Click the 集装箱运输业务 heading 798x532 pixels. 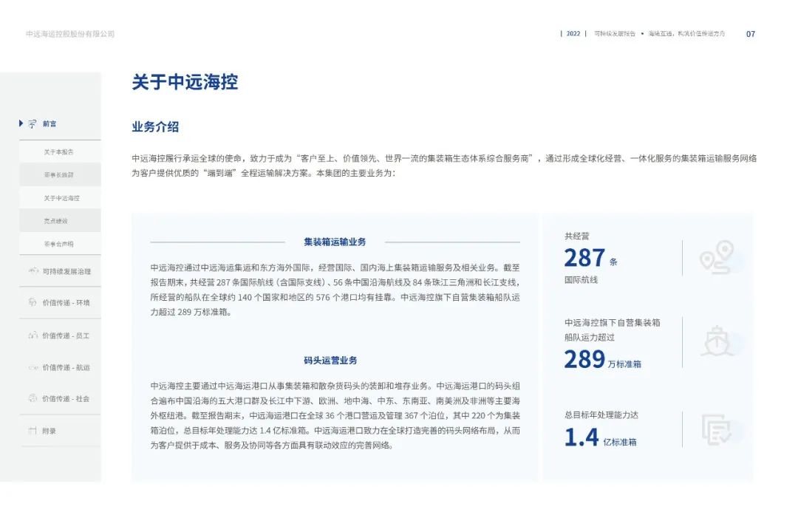335,242
